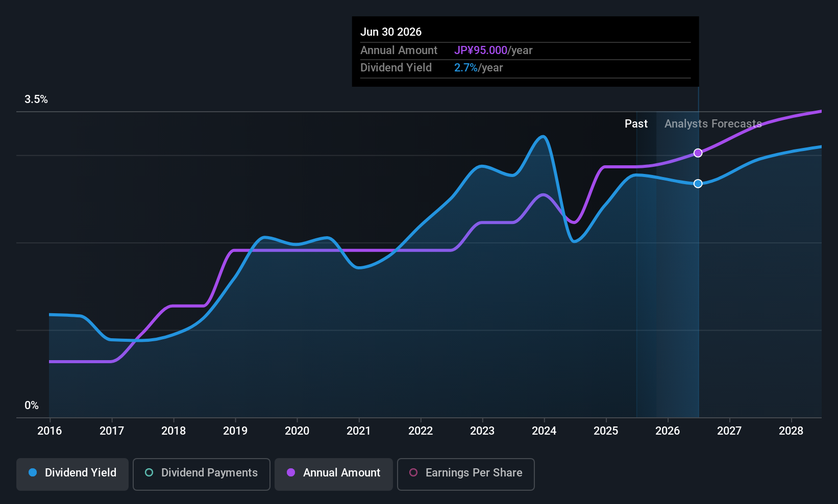Click the 2022 x-axis label
838x504 pixels.
[421, 431]
